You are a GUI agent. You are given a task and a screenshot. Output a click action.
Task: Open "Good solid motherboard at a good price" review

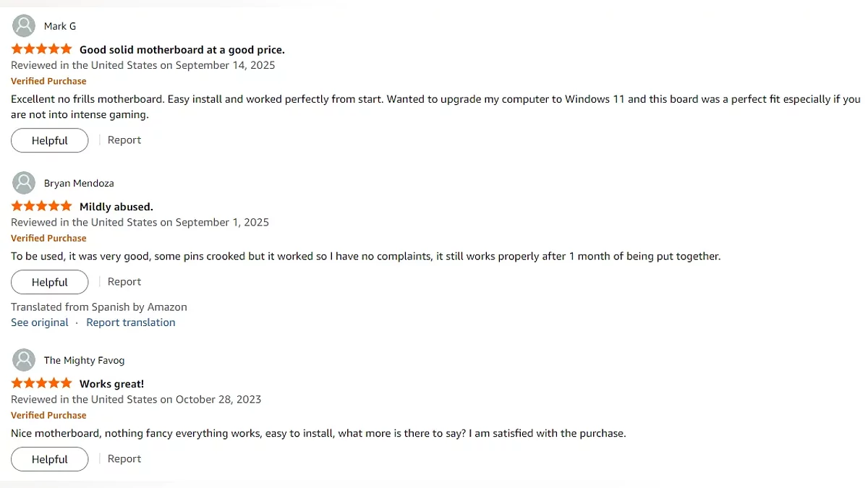pyautogui.click(x=182, y=50)
